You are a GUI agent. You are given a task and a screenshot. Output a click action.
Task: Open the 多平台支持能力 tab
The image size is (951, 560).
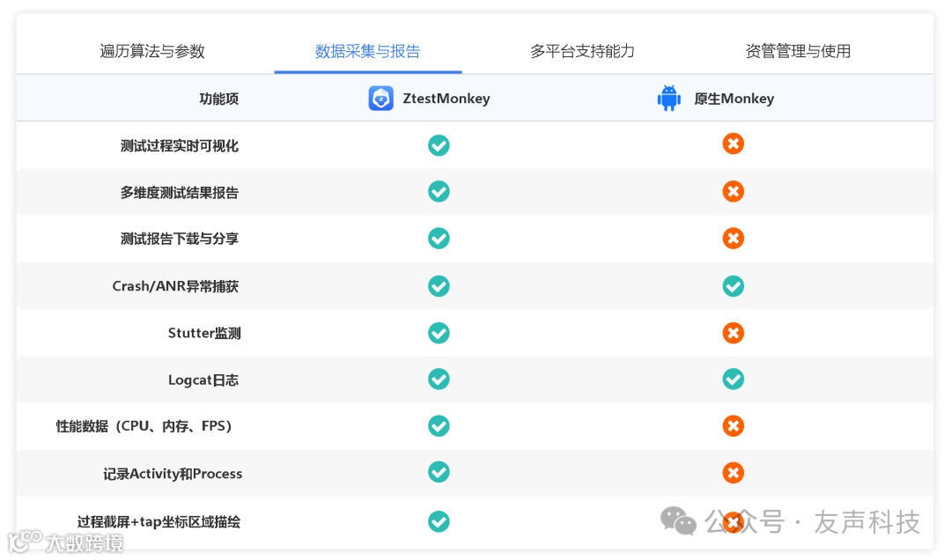pyautogui.click(x=582, y=51)
